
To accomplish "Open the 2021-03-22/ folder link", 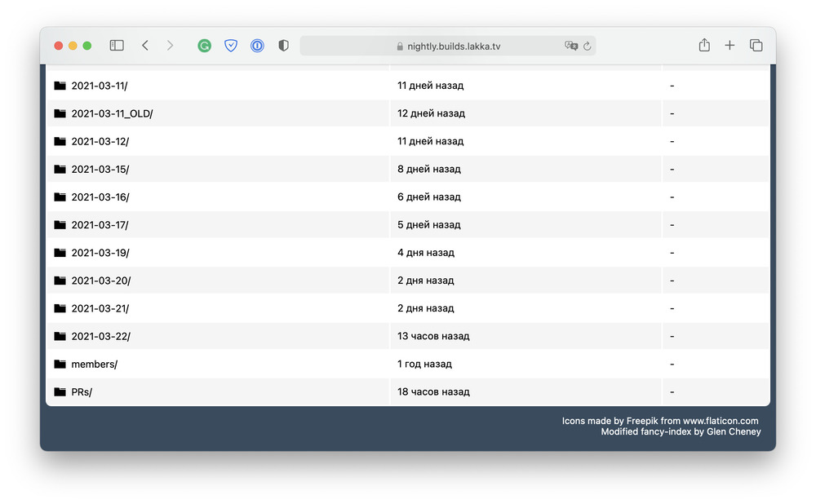I will point(100,337).
